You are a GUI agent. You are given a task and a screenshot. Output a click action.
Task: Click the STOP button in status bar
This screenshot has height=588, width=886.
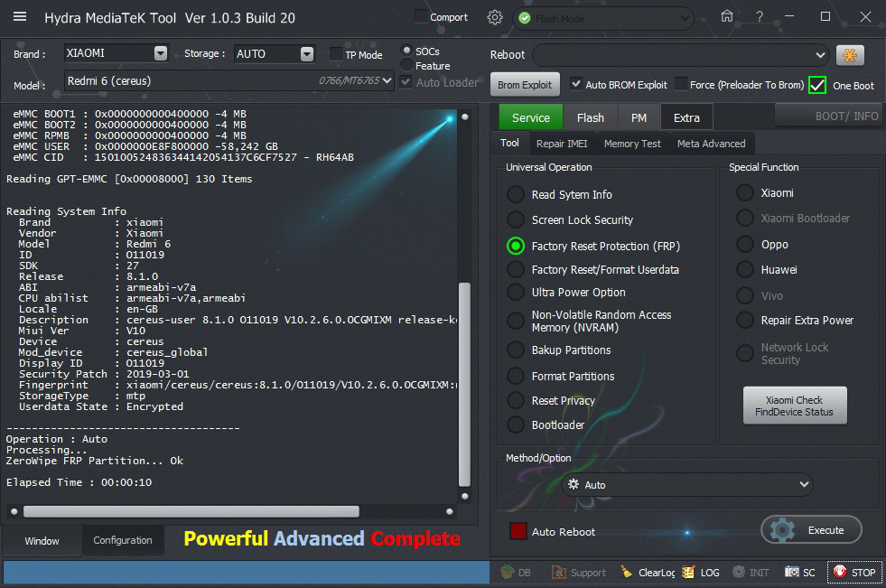coord(854,572)
